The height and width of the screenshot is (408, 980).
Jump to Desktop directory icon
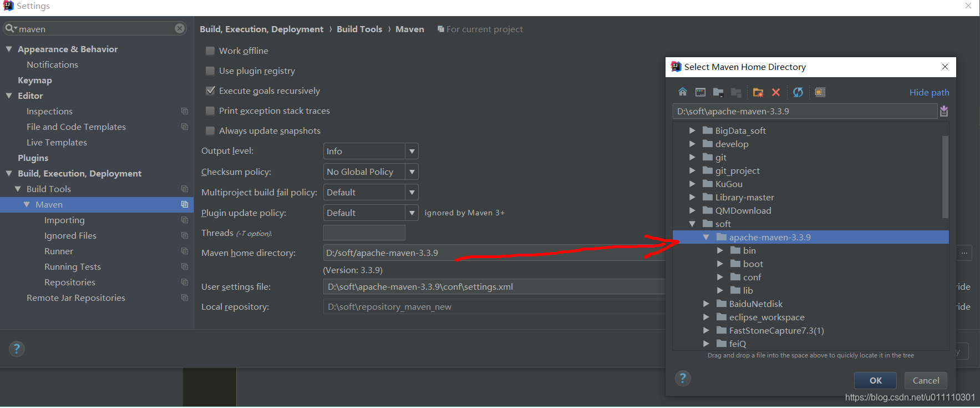click(x=700, y=92)
